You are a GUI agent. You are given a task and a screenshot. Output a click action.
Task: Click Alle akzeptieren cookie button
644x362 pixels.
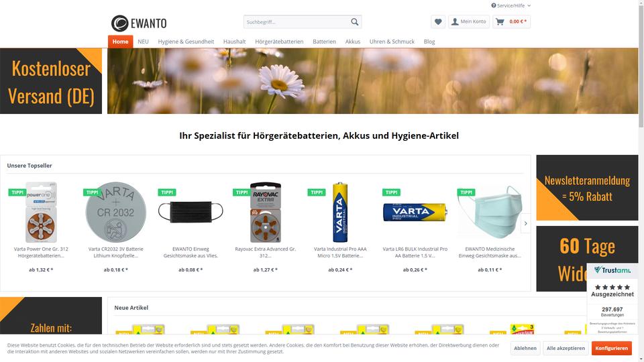[x=566, y=348]
